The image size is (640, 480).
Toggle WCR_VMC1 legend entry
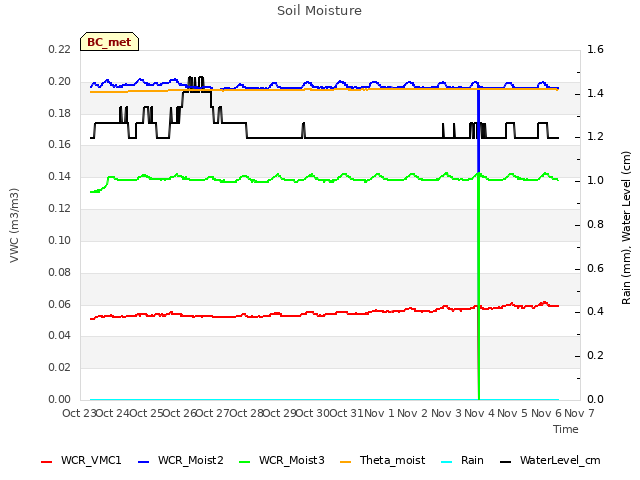81,460
